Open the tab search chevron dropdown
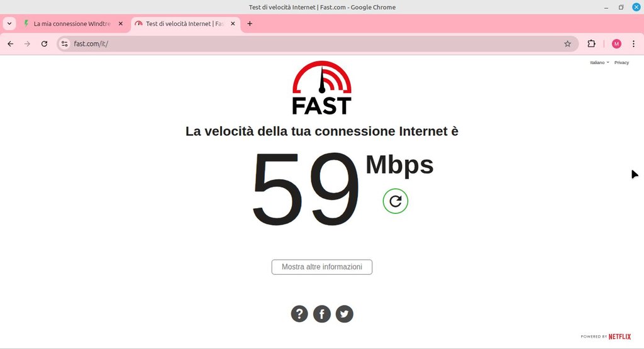The width and height of the screenshot is (644, 349). point(9,24)
